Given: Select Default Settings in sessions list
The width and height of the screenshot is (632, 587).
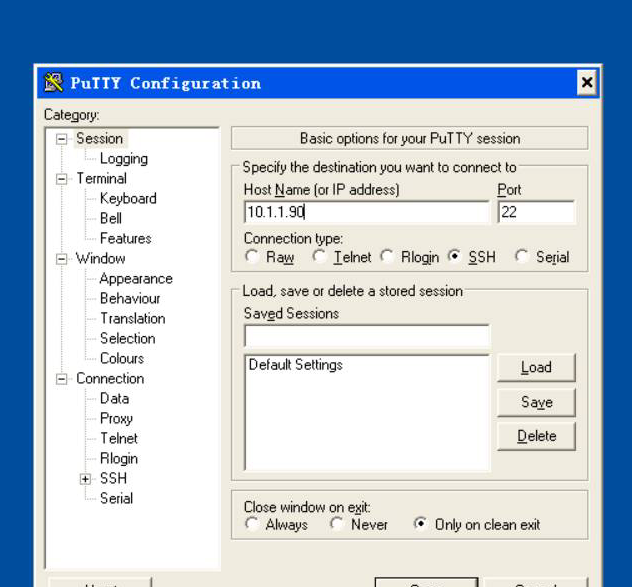Looking at the screenshot, I should pos(296,365).
